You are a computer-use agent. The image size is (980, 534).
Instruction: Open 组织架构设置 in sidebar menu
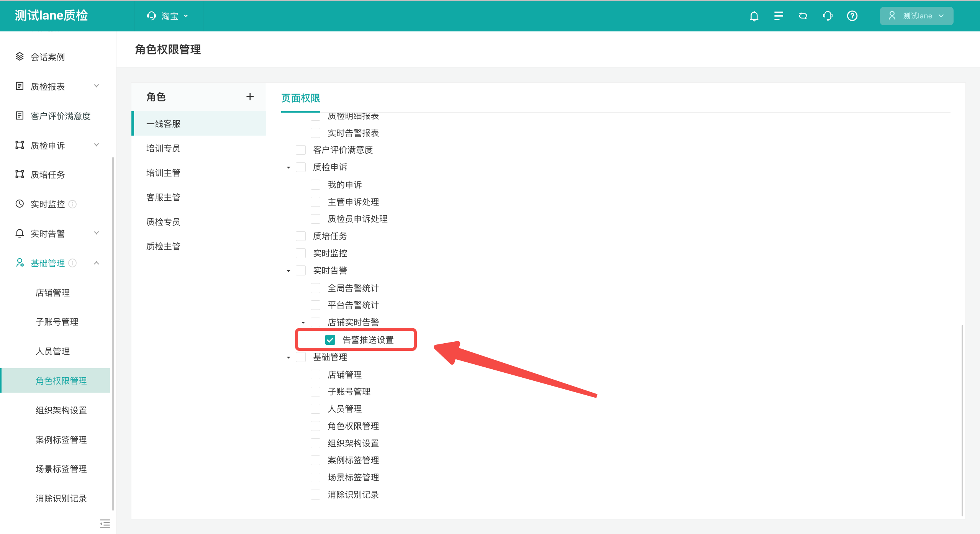[61, 410]
